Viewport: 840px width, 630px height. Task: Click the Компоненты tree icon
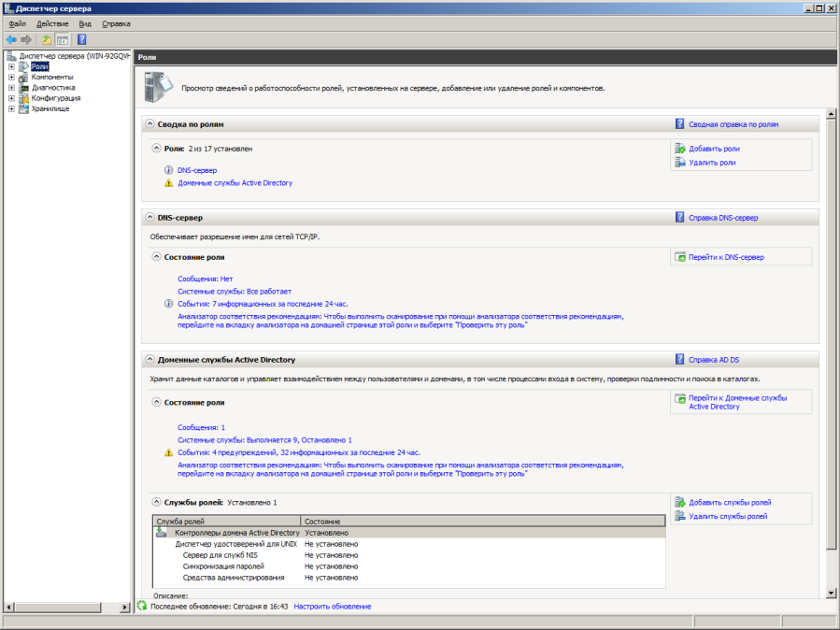23,78
